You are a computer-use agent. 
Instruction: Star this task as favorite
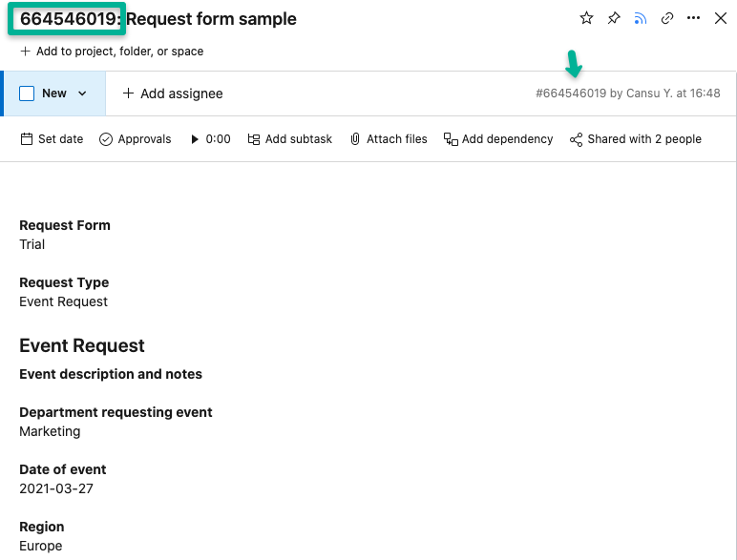click(586, 18)
